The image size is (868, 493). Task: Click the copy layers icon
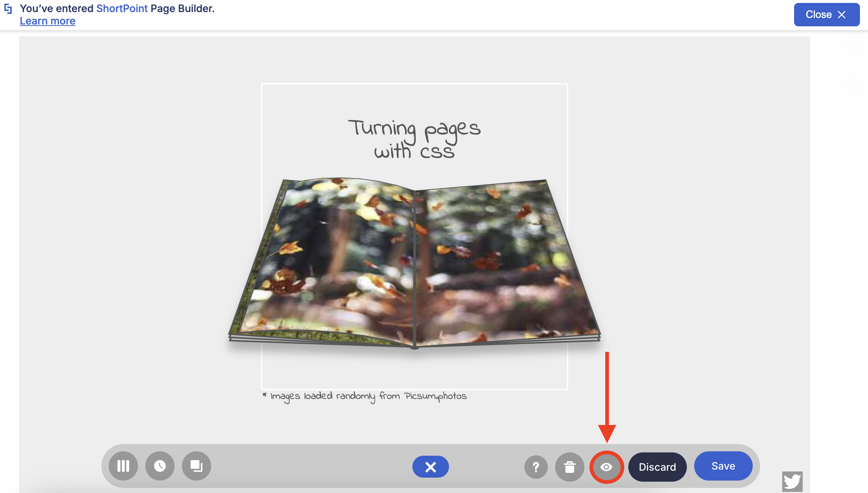pyautogui.click(x=197, y=466)
